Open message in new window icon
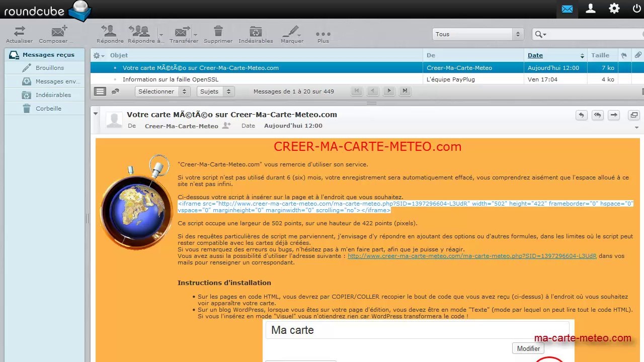 click(634, 115)
